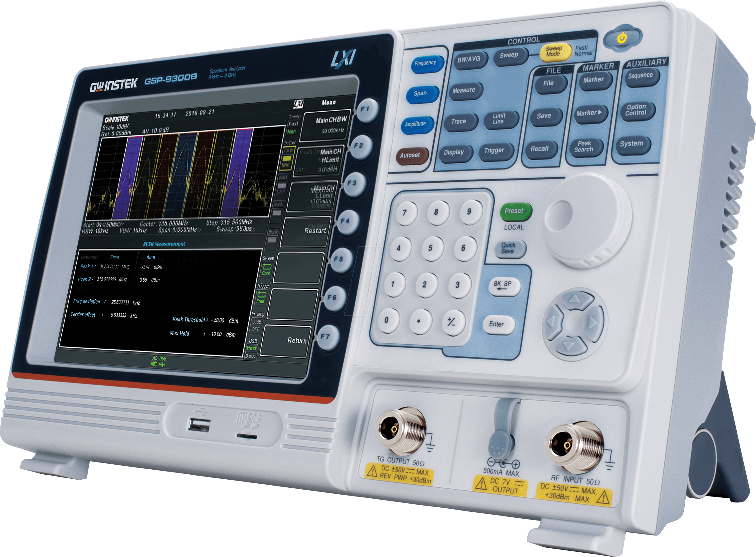Select the Return screen menu item
This screenshot has height=557, width=756.
point(286,341)
